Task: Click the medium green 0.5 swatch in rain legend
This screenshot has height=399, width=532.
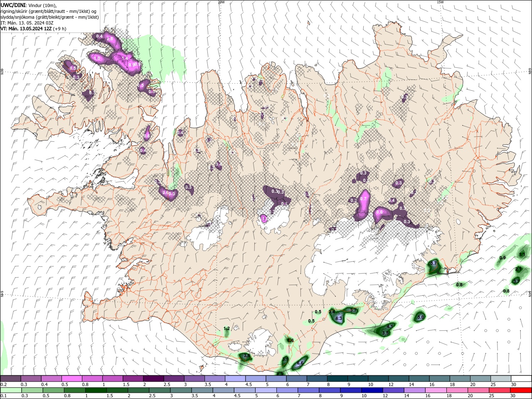Action: tap(53, 390)
